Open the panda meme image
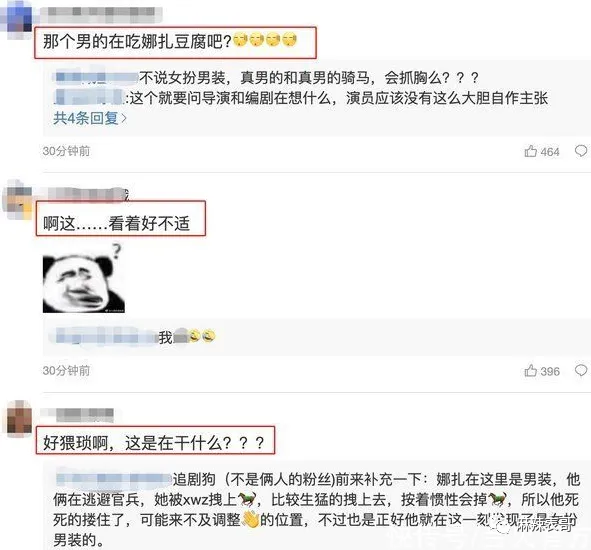The image size is (591, 550). coord(84,279)
